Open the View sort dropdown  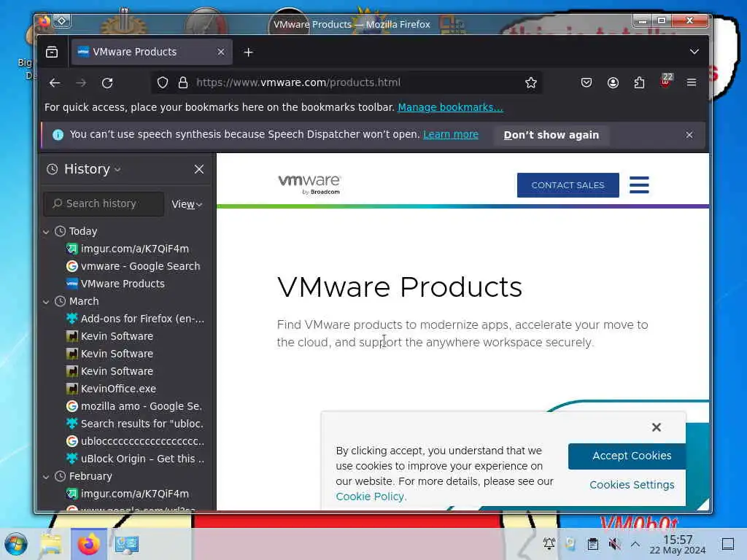click(187, 204)
